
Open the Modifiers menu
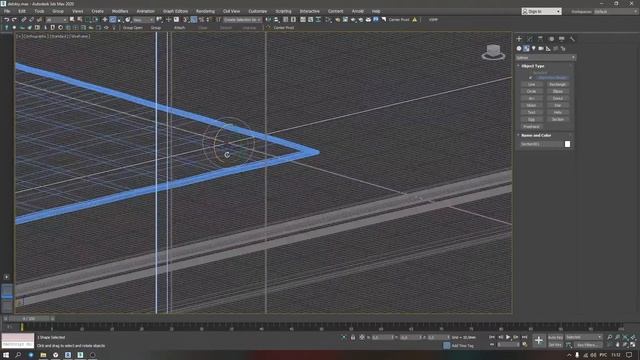click(120, 11)
